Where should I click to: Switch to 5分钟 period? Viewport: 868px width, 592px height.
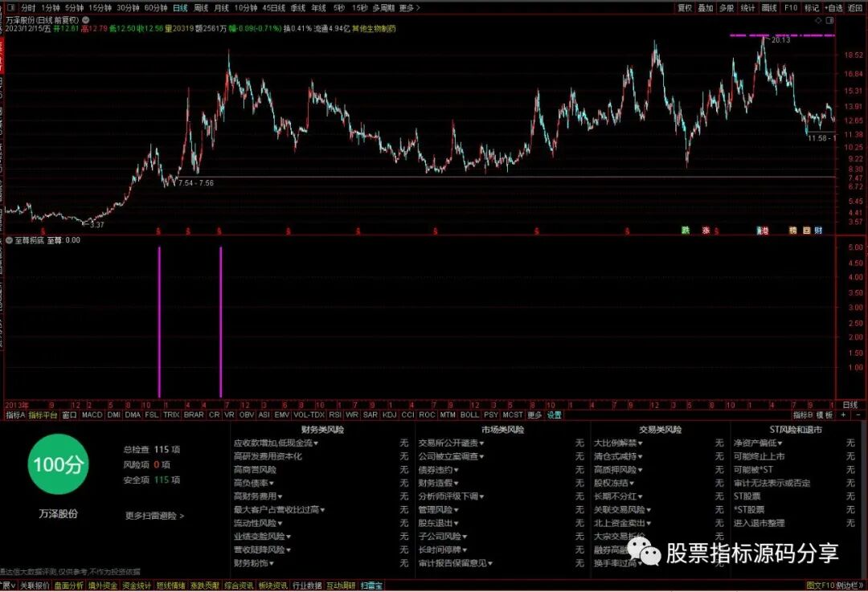[x=74, y=8]
